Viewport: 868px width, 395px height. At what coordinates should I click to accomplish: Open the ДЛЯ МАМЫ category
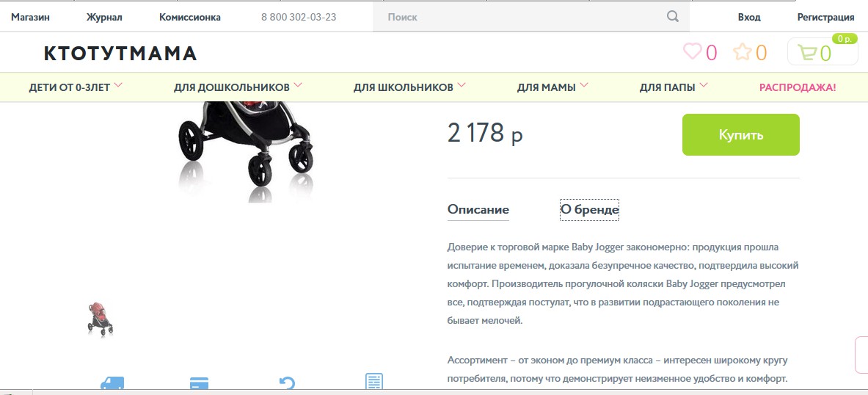coord(547,87)
